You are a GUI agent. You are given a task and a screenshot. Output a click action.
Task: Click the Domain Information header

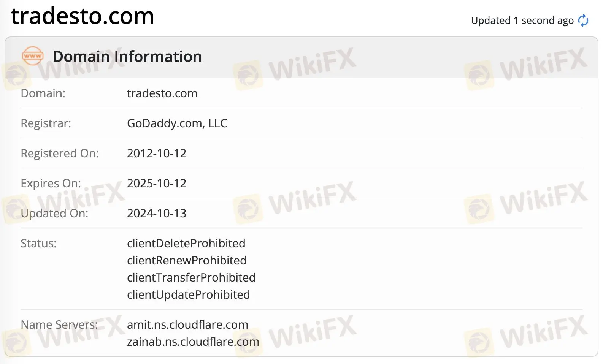(127, 57)
